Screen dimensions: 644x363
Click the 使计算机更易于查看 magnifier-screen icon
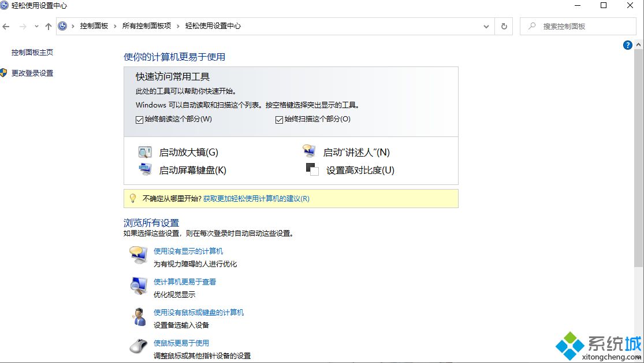pyautogui.click(x=137, y=285)
